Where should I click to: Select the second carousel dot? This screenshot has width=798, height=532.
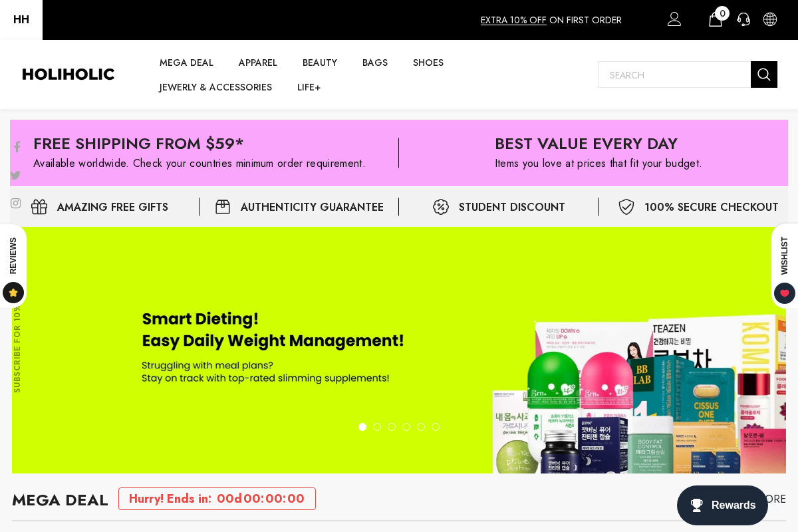377,426
